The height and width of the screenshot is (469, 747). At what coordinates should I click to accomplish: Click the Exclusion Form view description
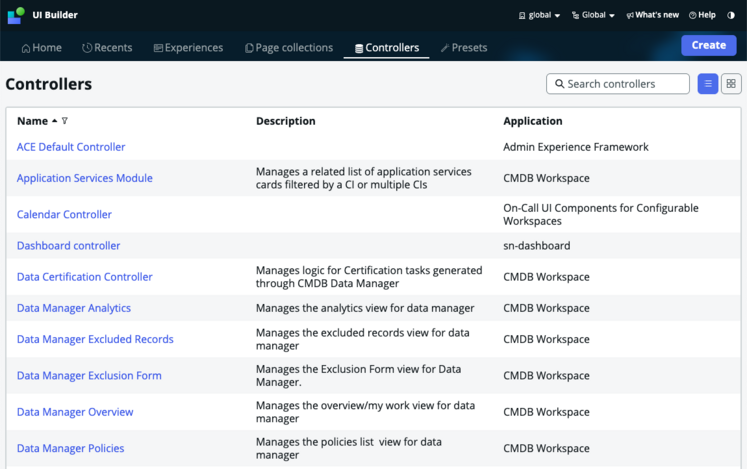pyautogui.click(x=358, y=376)
